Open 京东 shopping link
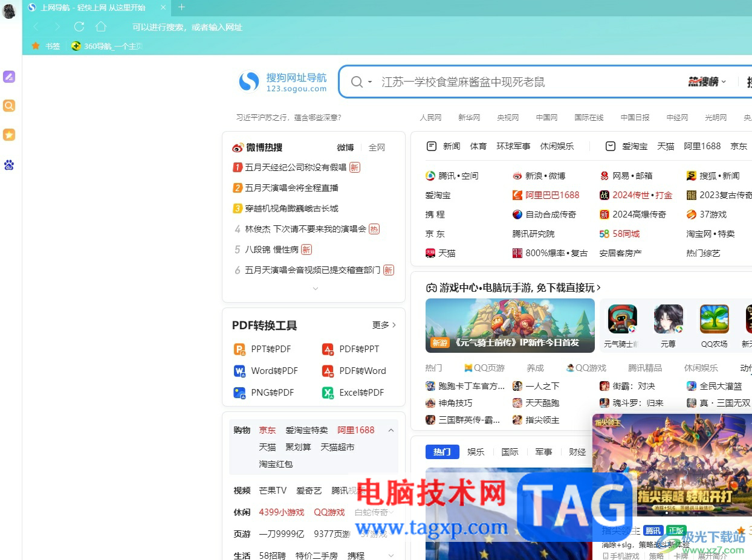 coord(267,430)
